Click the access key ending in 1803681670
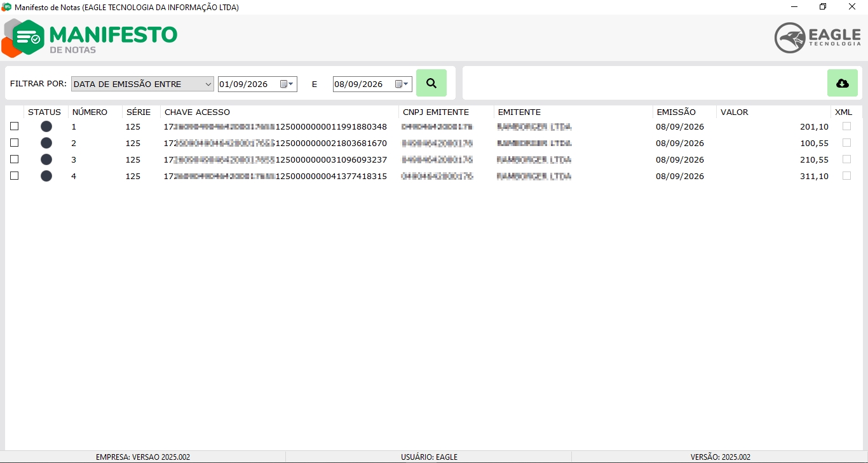This screenshot has height=463, width=868. (x=275, y=143)
